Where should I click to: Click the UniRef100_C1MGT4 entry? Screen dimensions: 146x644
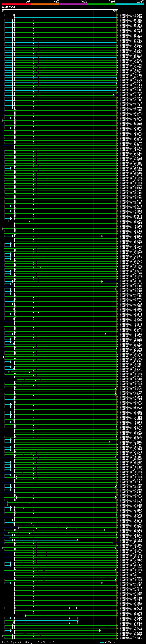[x=131, y=103]
